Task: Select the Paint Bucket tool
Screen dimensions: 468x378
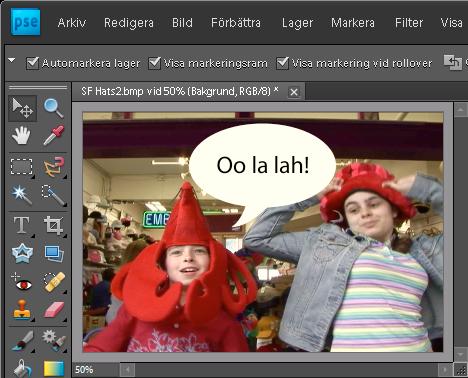Action: (x=22, y=368)
